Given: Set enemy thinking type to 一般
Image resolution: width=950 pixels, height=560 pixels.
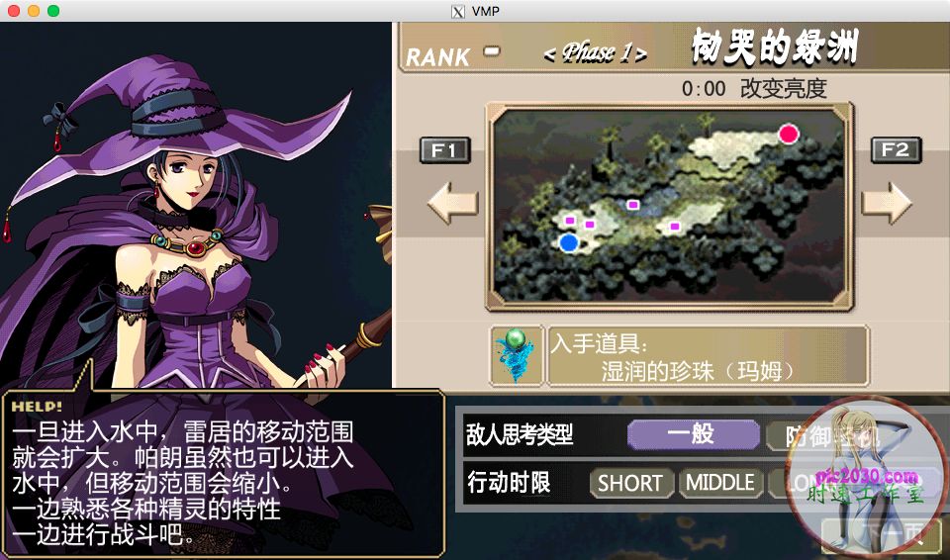Looking at the screenshot, I should pyautogui.click(x=693, y=434).
